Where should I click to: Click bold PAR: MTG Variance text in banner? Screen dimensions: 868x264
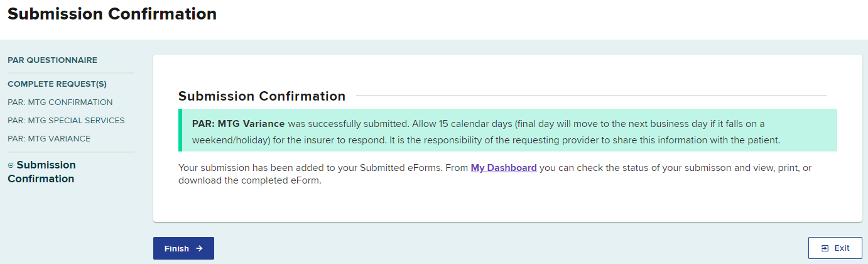(x=238, y=124)
